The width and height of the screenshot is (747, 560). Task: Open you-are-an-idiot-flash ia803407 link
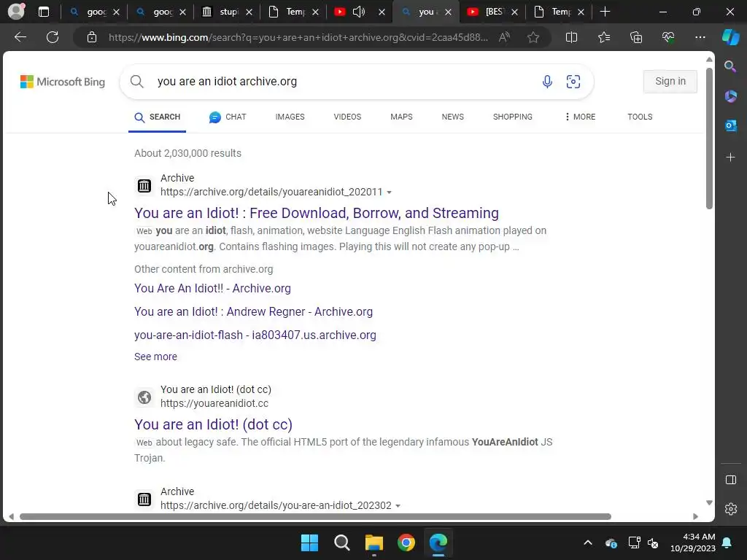coord(255,335)
